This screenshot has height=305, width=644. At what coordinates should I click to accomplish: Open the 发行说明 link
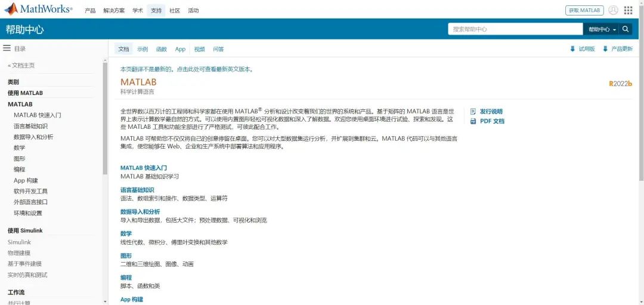click(491, 112)
